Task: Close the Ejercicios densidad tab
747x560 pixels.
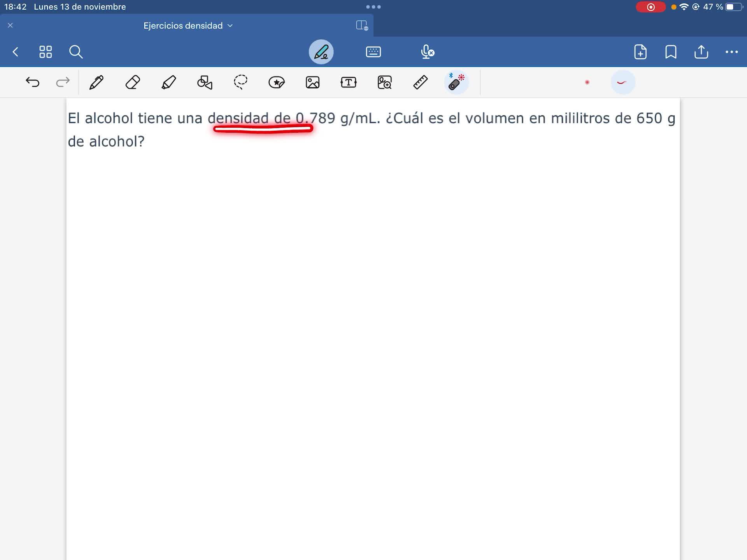Action: pyautogui.click(x=11, y=26)
